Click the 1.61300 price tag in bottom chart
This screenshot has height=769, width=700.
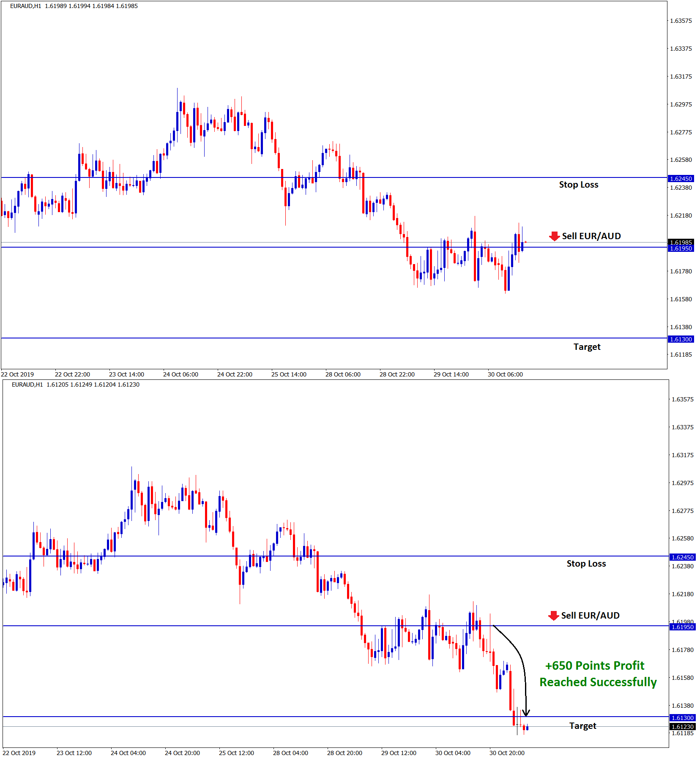point(682,718)
